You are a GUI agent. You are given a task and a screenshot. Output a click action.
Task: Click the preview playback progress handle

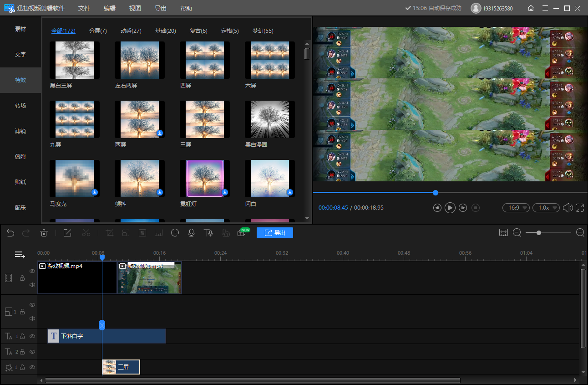tap(436, 193)
